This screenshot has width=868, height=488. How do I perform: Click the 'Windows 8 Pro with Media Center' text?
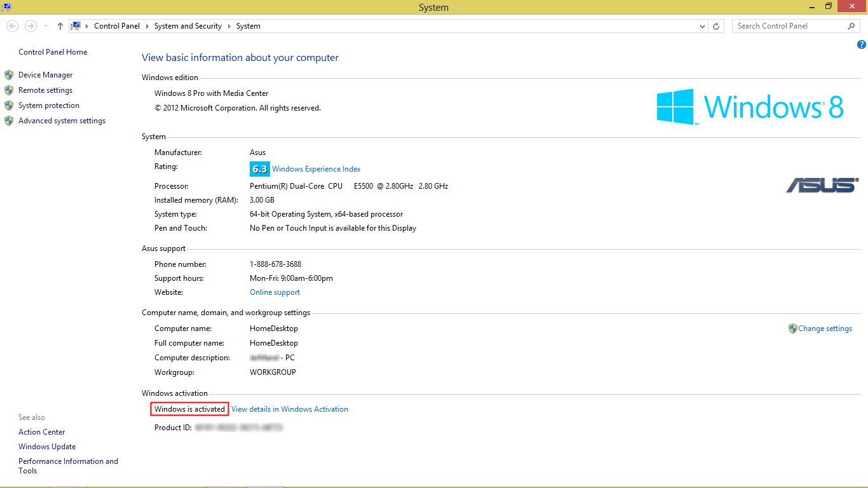coord(212,93)
